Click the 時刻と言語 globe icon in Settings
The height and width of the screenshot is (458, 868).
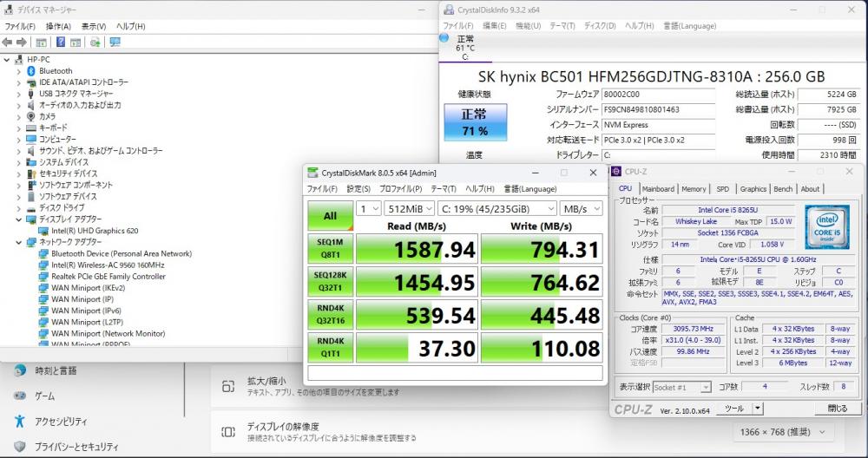pyautogui.click(x=20, y=370)
